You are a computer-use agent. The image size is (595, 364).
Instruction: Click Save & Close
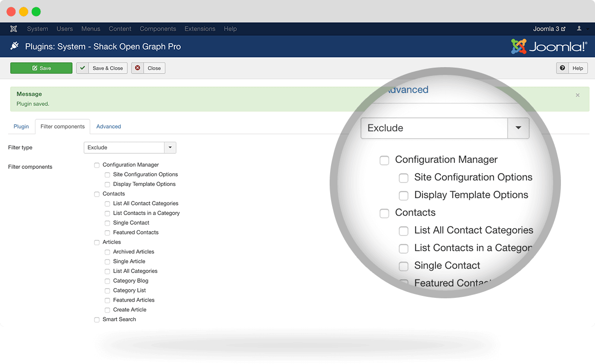pos(102,68)
